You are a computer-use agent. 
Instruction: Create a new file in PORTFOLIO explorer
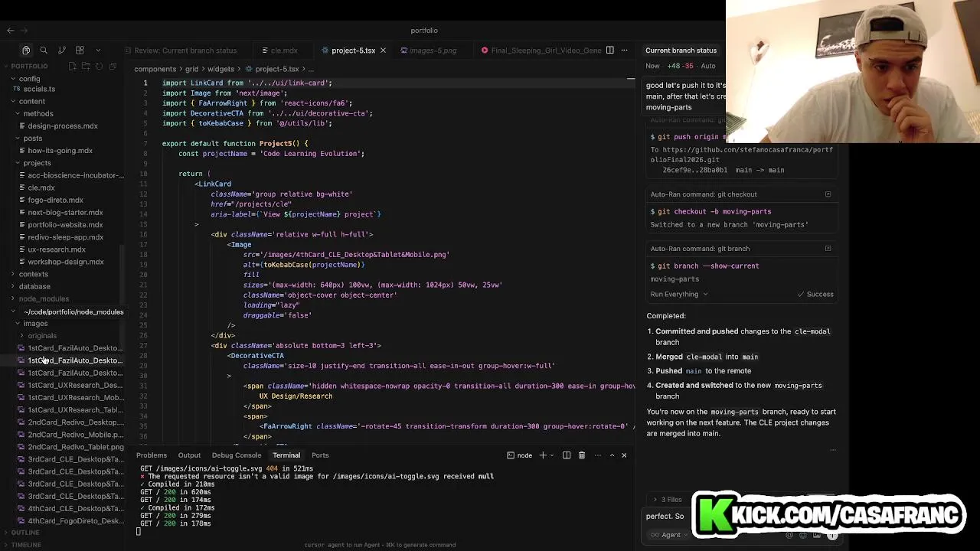pos(73,67)
